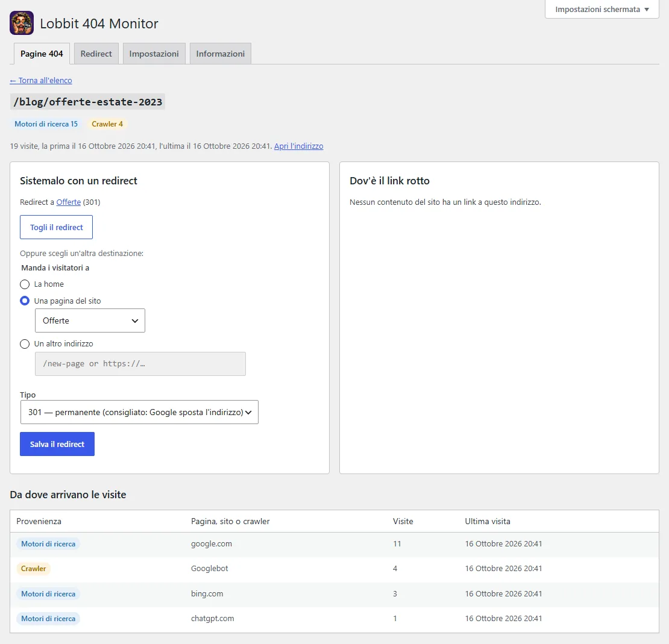Open the Impostazioni schermata panel

602,10
